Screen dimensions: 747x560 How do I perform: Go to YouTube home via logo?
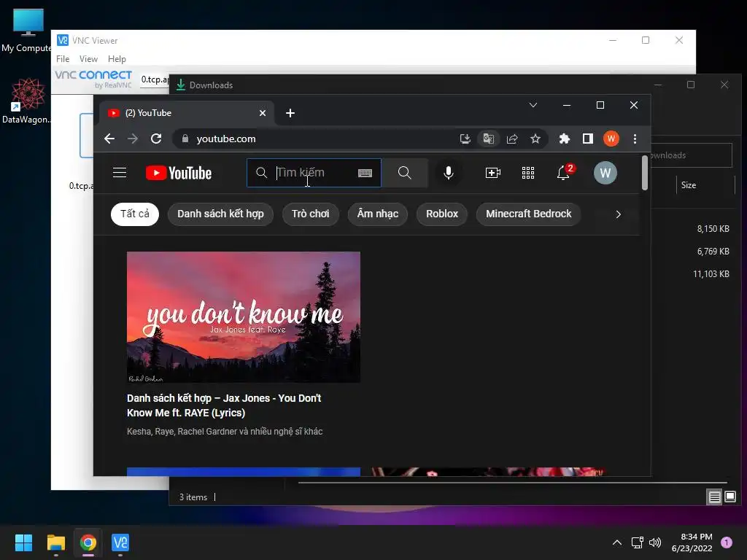click(x=179, y=173)
